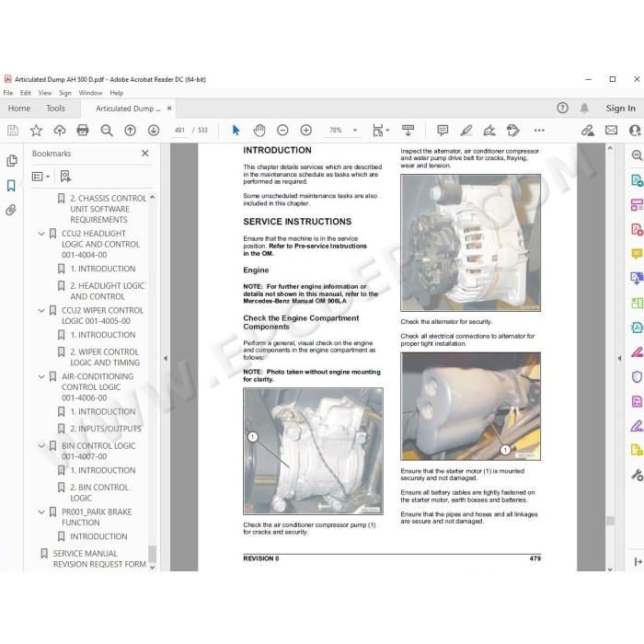
Task: Toggle the Bookmarks panel icon
Action: pos(11,186)
